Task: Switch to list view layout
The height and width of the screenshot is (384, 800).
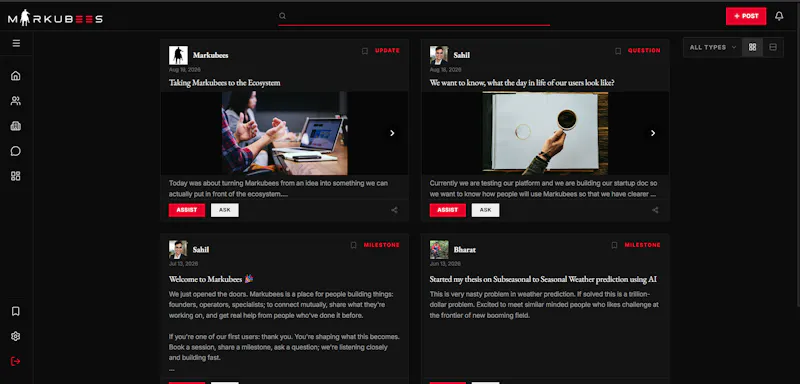Action: point(773,47)
